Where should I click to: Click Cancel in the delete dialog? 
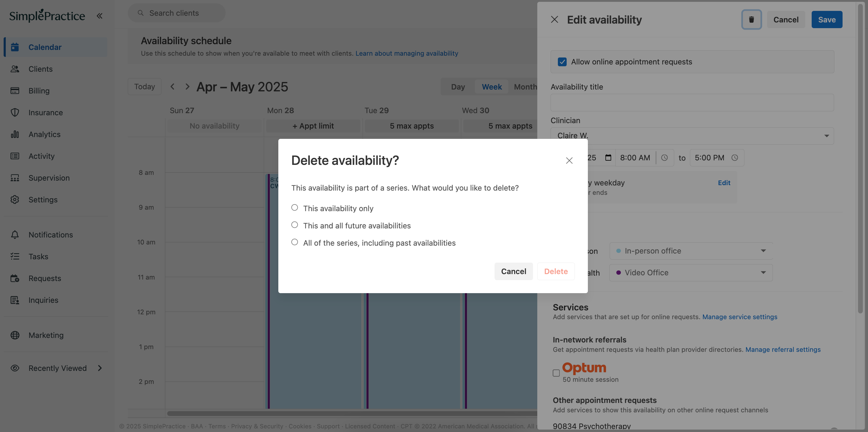pos(514,271)
